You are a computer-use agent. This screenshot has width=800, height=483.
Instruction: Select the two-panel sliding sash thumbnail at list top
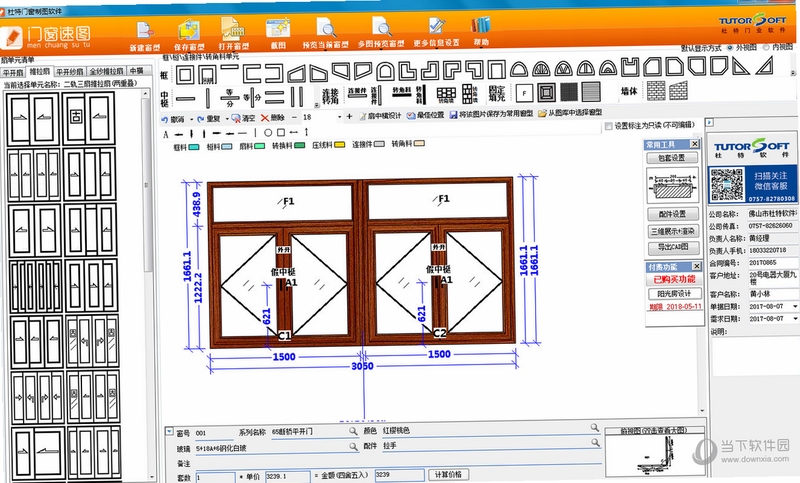pos(35,119)
